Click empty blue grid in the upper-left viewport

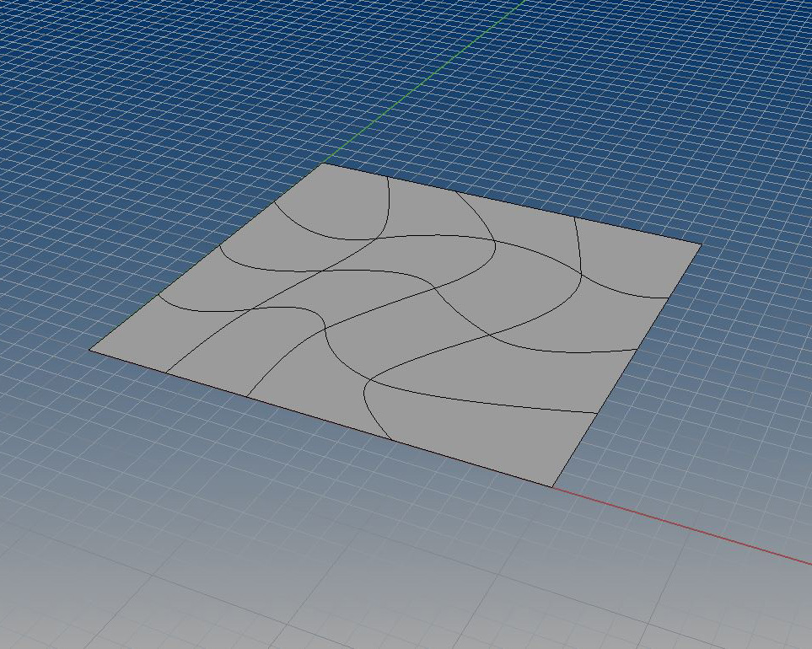click(x=126, y=101)
